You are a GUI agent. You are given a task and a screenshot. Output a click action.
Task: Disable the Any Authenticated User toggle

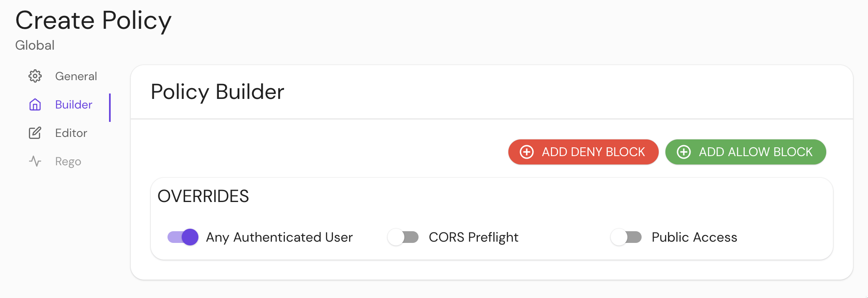coord(182,237)
